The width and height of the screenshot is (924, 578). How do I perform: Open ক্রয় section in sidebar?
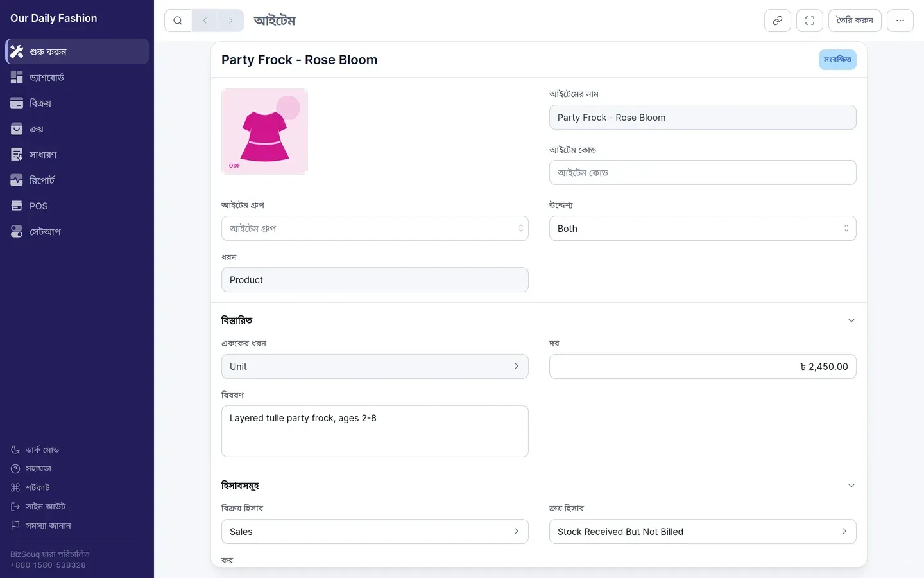(77, 128)
